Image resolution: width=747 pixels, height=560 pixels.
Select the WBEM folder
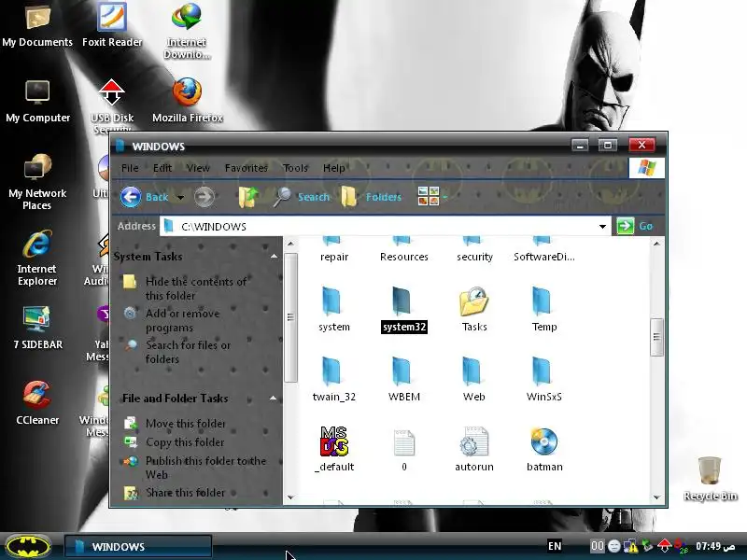click(404, 379)
